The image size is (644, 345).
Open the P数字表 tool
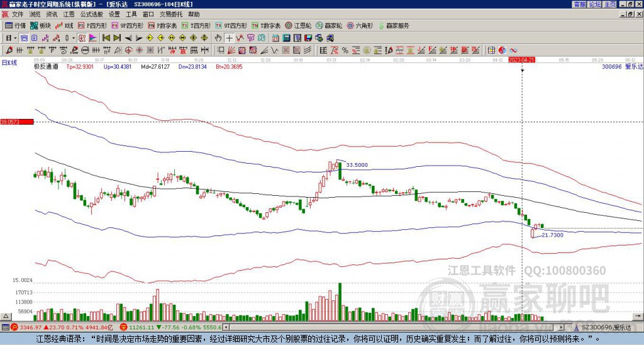click(162, 25)
